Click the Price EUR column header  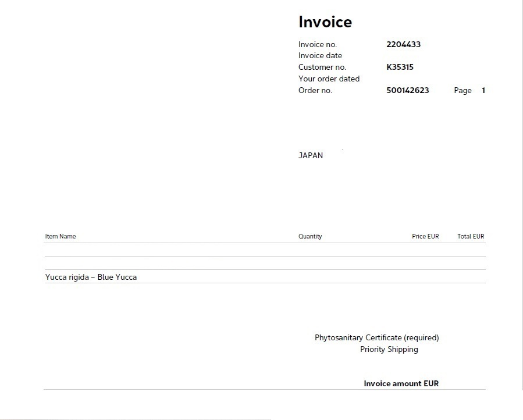tap(425, 236)
